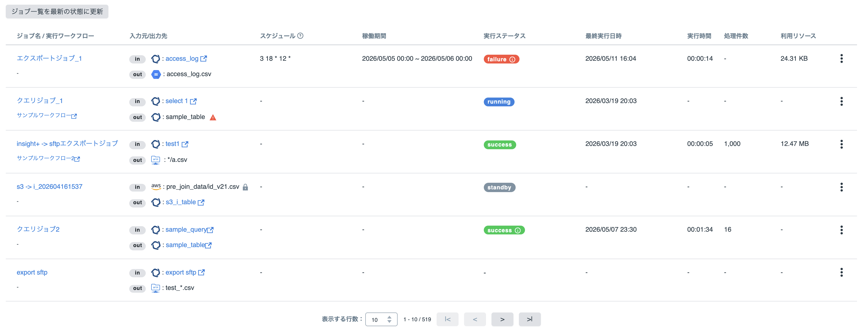Click the rows-per-page stepper arrows
868x335 pixels.
coord(389,320)
